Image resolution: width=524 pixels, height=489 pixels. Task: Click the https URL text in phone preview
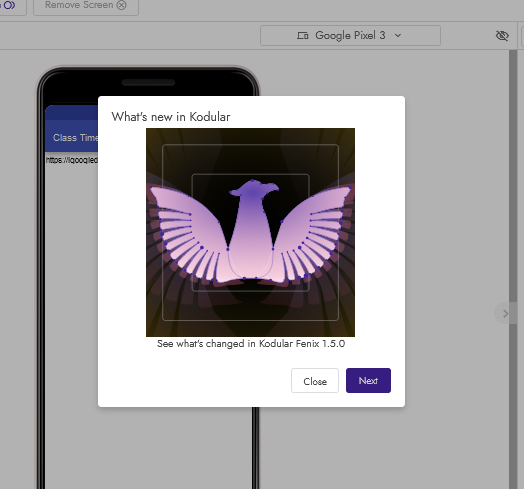point(72,160)
